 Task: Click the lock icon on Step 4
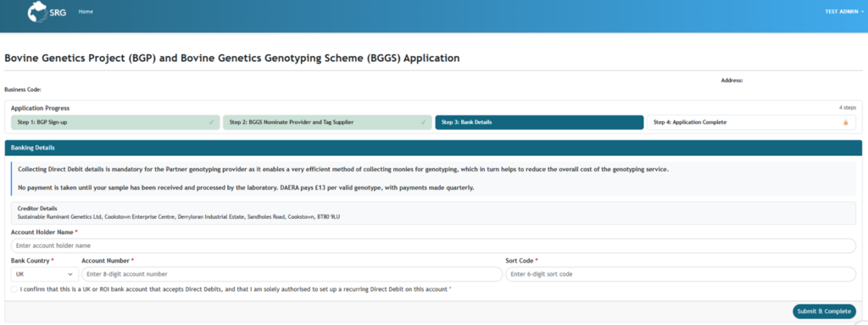(845, 122)
